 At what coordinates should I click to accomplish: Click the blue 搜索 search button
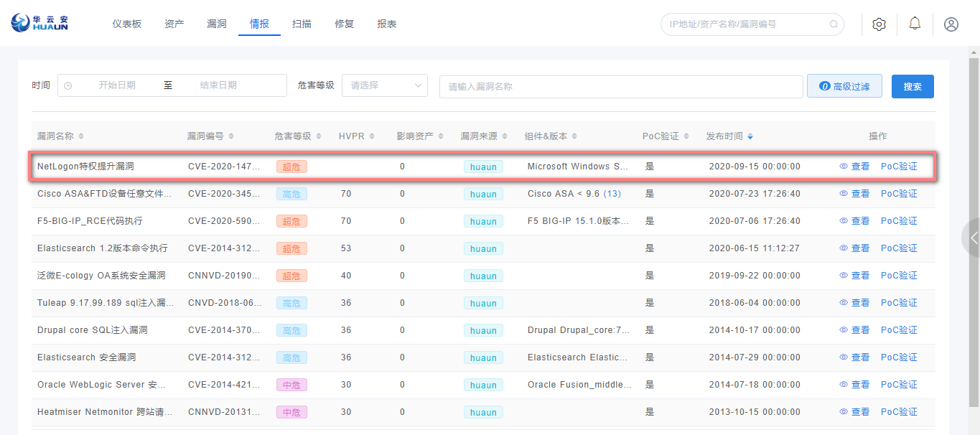click(x=913, y=85)
